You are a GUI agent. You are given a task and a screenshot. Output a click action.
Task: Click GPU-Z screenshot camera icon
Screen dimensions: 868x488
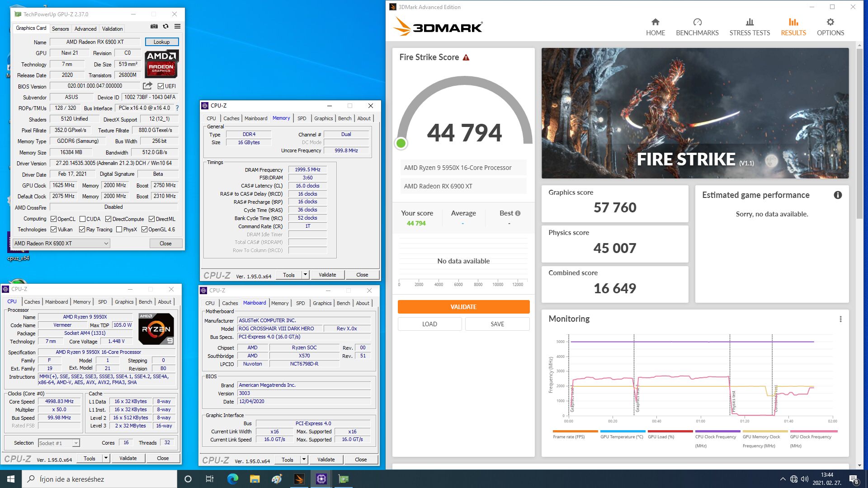tap(154, 27)
